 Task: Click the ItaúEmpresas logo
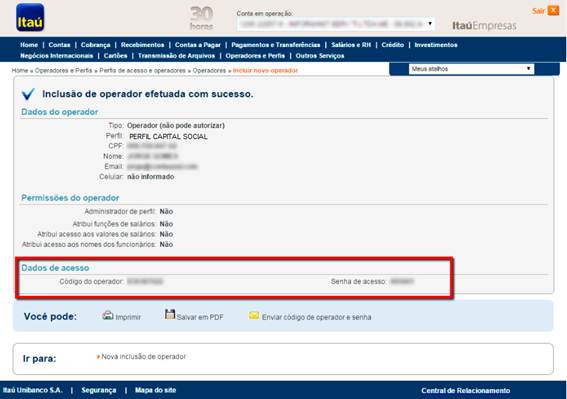pyautogui.click(x=484, y=25)
